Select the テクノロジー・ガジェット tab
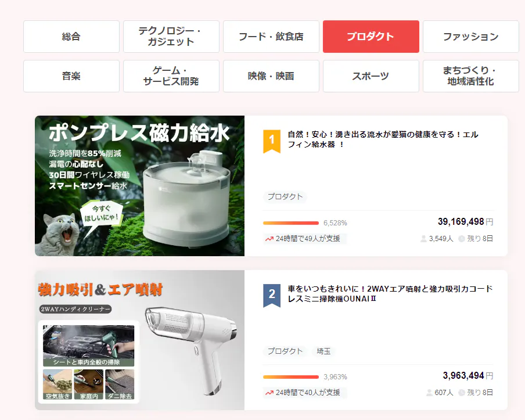This screenshot has height=420, width=525. 171,37
